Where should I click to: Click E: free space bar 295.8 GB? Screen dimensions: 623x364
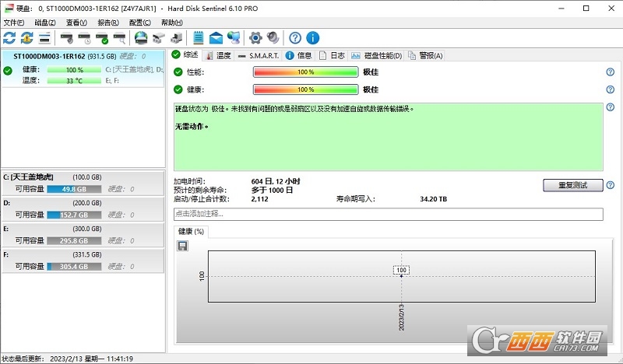74,240
